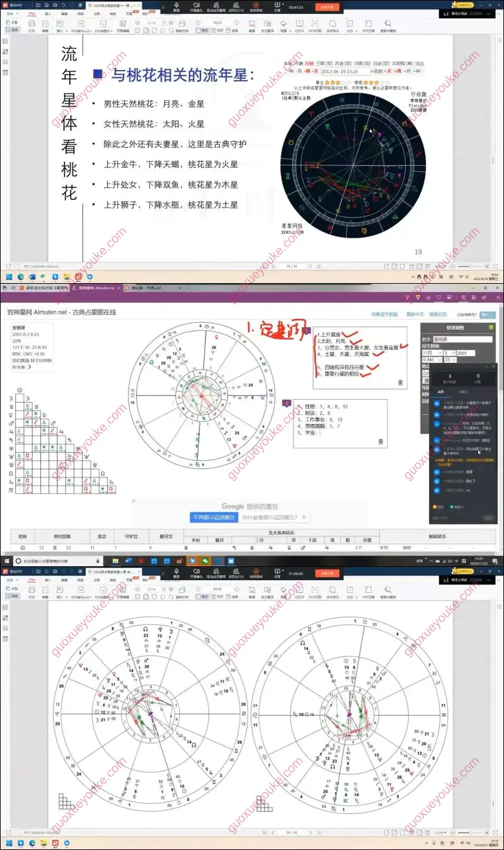Toggle 连续 continuous view in slide-19 PDF window
Image resolution: width=504 pixels, height=850 pixels.
(232, 30)
